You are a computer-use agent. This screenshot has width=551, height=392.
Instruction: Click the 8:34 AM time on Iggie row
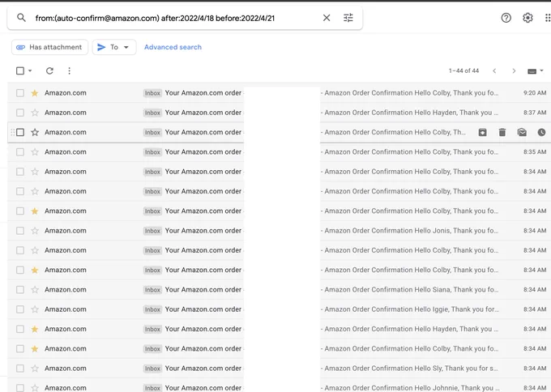535,309
